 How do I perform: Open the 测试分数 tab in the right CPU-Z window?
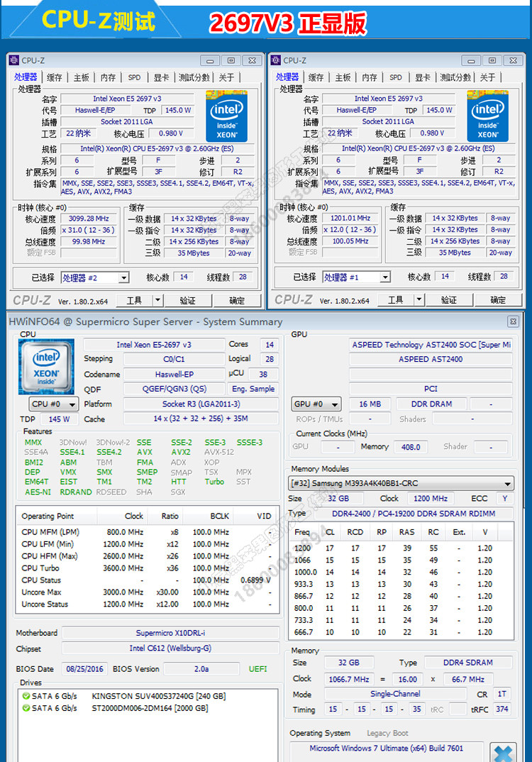click(x=455, y=77)
